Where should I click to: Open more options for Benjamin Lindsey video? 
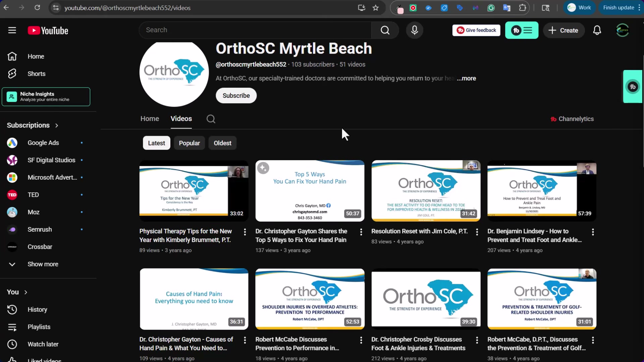(x=593, y=232)
